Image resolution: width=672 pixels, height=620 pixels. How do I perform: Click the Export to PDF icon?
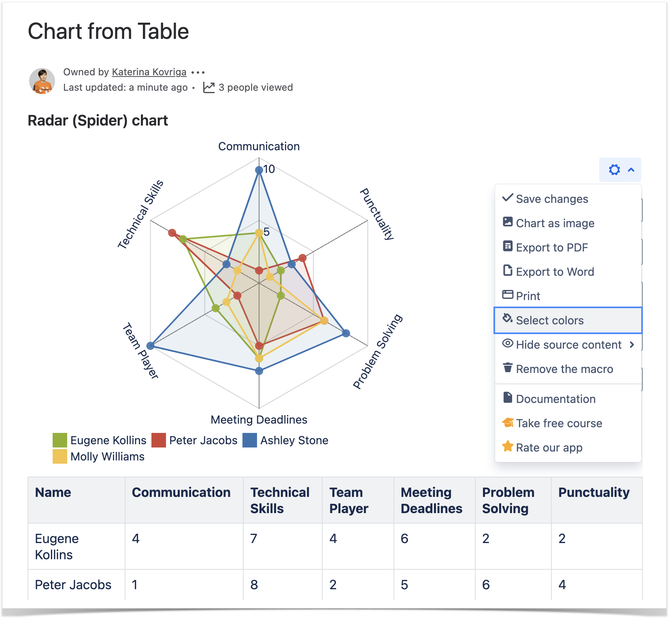(508, 246)
